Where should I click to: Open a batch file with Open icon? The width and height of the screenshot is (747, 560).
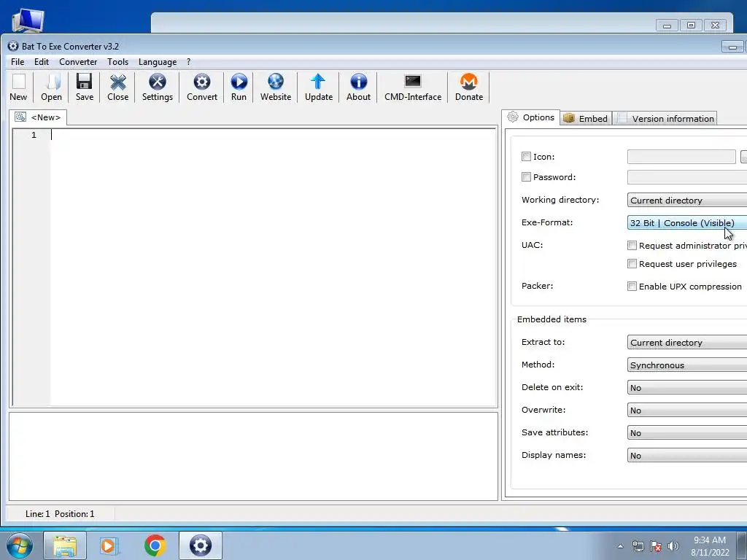(x=52, y=87)
